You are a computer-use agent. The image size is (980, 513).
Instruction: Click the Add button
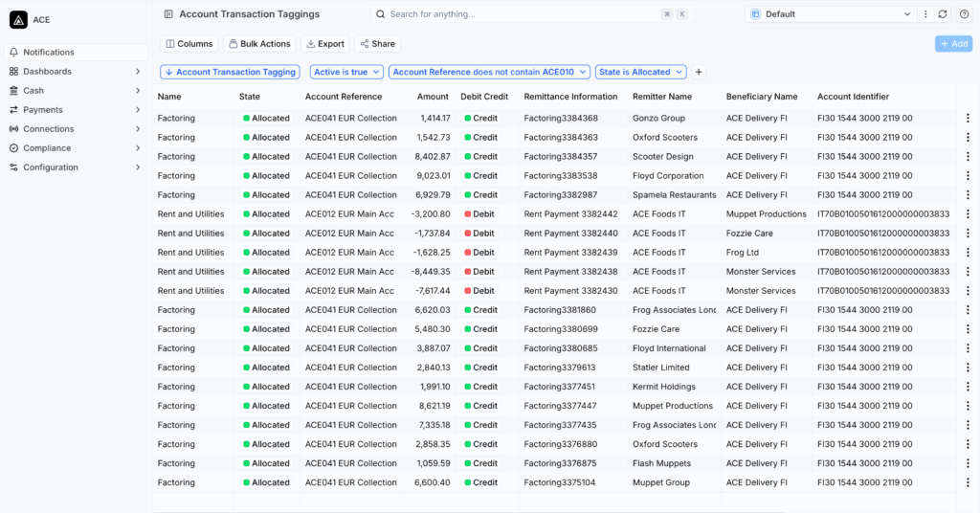(x=954, y=44)
